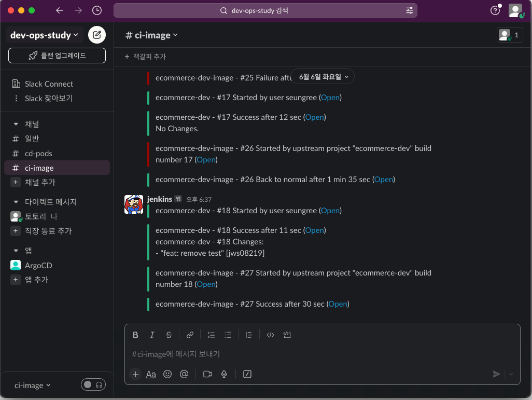Open attachment plus menu in composer
Screen dimensions: 532x400
click(x=135, y=374)
